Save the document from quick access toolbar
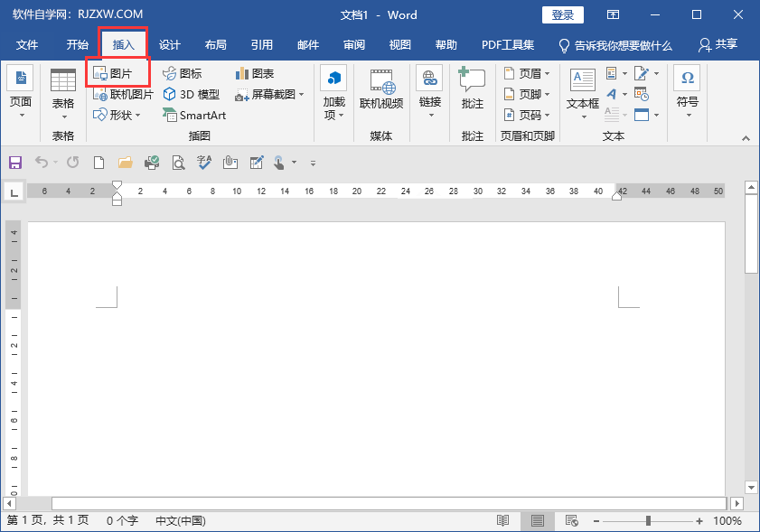Screen dimensions: 760x532 click(x=15, y=163)
